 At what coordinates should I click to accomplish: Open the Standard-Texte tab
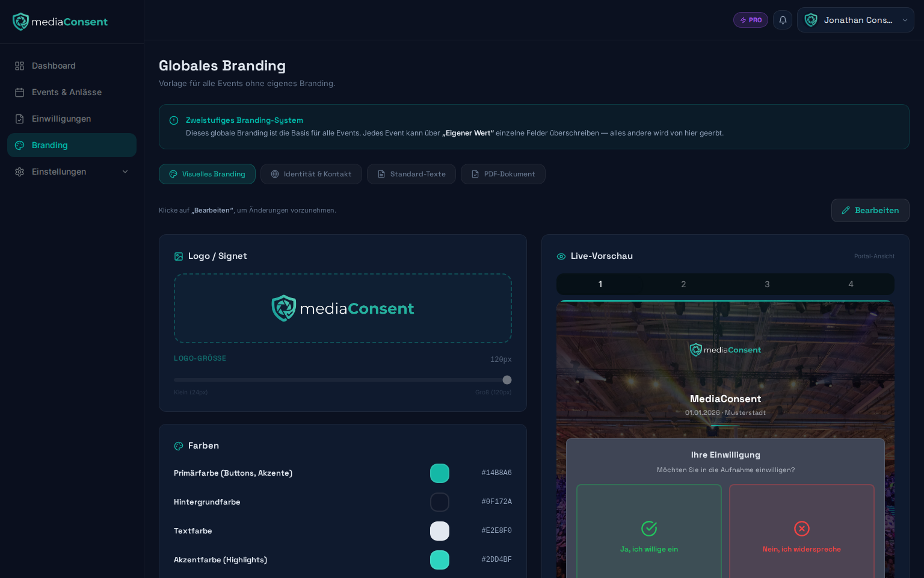point(411,174)
